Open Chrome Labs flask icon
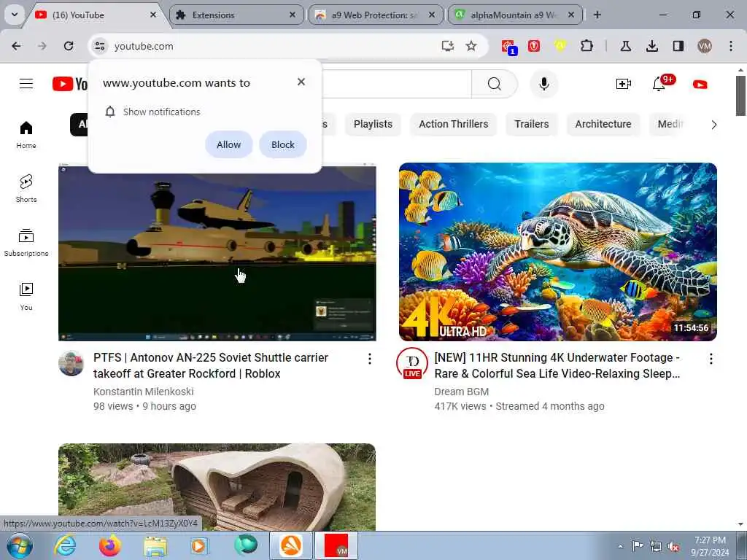The image size is (747, 560). pyautogui.click(x=625, y=46)
